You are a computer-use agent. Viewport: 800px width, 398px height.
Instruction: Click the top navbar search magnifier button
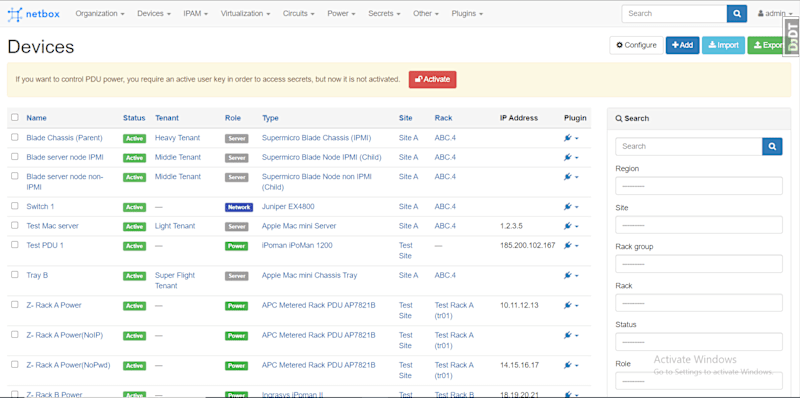[737, 14]
